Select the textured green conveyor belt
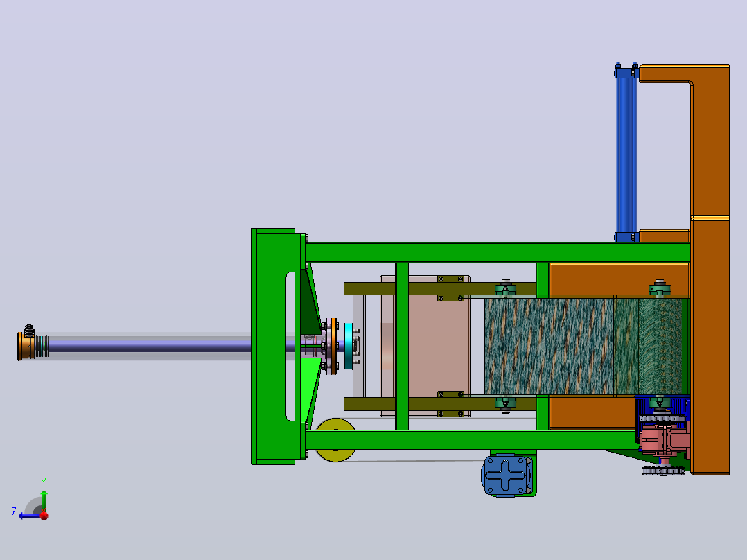 [585, 347]
